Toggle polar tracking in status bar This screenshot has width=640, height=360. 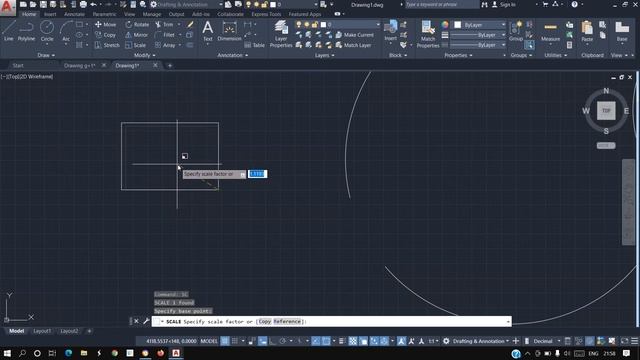click(x=282, y=341)
